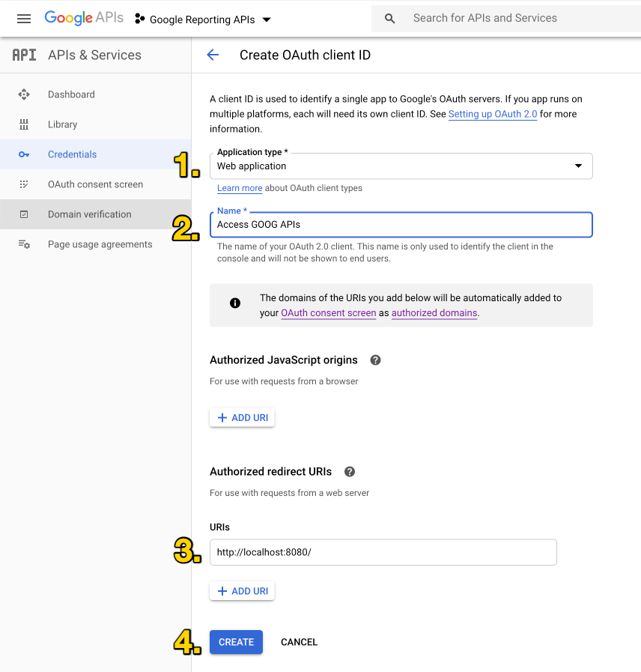Click the CREATE button
The width and height of the screenshot is (641, 672).
tap(236, 642)
